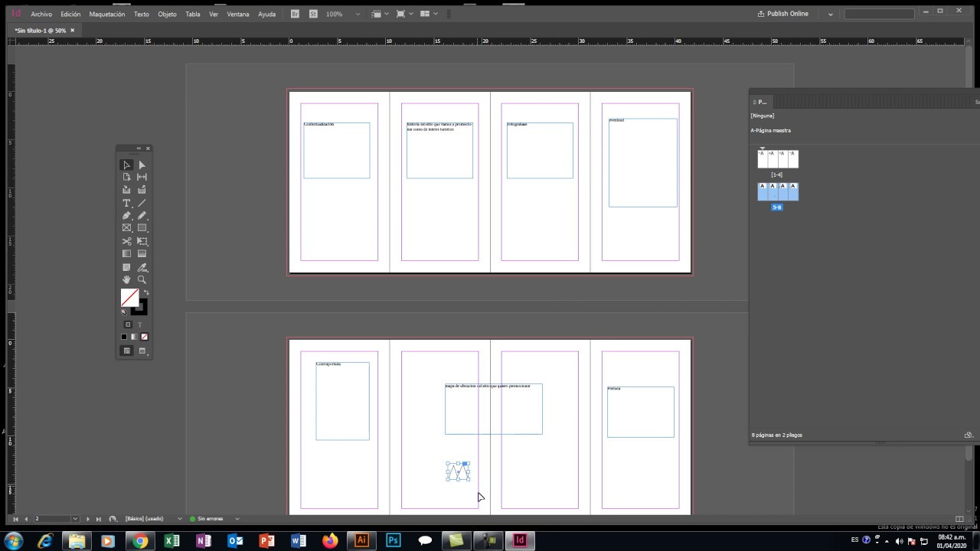This screenshot has width=980, height=551.
Task: Open the Maquetación menu
Action: 106,14
